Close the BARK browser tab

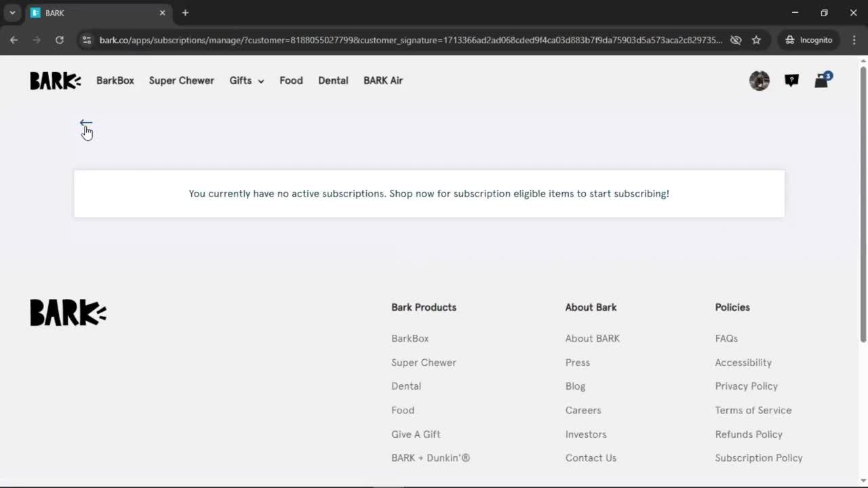162,13
